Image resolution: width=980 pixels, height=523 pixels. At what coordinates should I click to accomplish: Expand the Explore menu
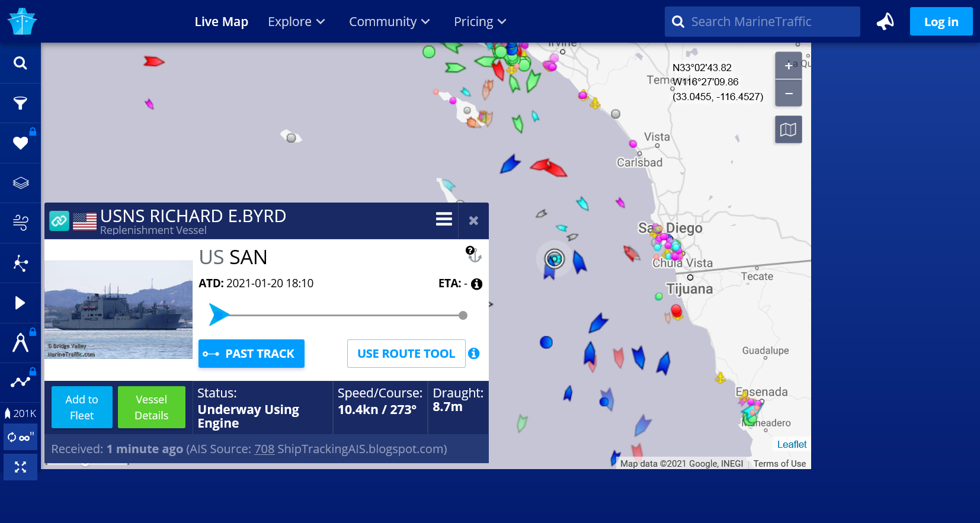click(x=296, y=21)
